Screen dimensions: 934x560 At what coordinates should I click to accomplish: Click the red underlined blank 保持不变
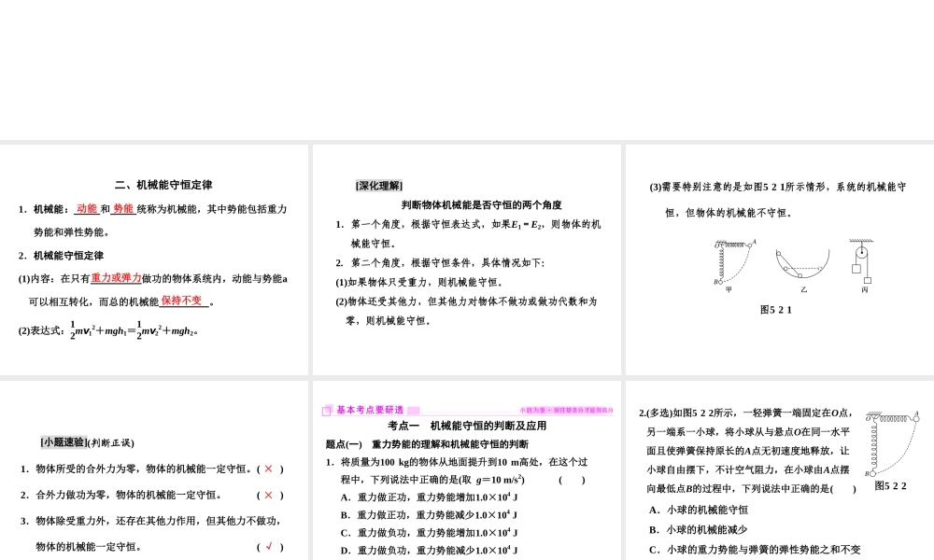point(183,301)
